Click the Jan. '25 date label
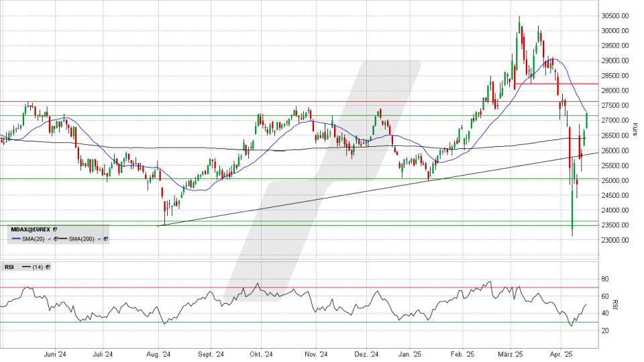Image resolution: width=644 pixels, height=362 pixels. click(410, 354)
